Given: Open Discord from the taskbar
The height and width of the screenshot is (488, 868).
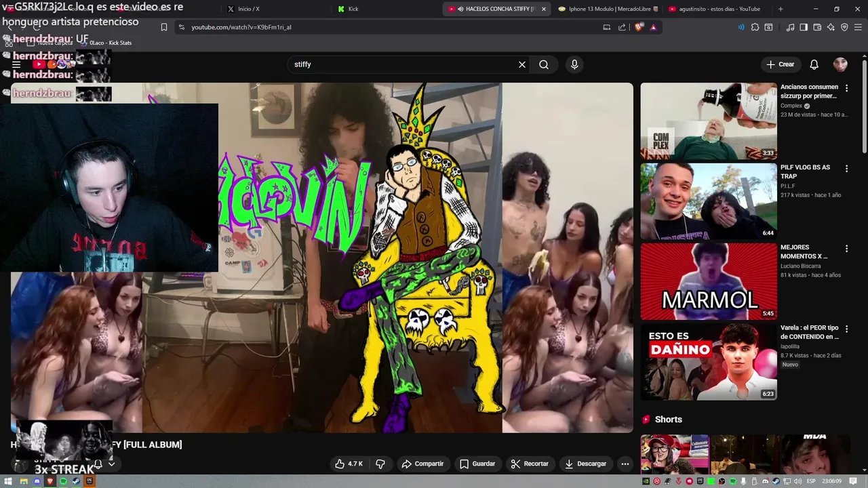Looking at the screenshot, I should point(37,481).
